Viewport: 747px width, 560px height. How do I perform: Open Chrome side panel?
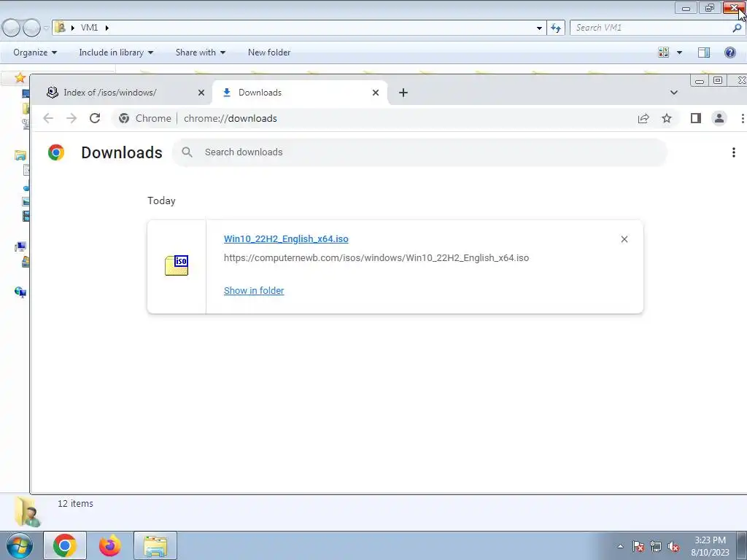click(x=695, y=118)
